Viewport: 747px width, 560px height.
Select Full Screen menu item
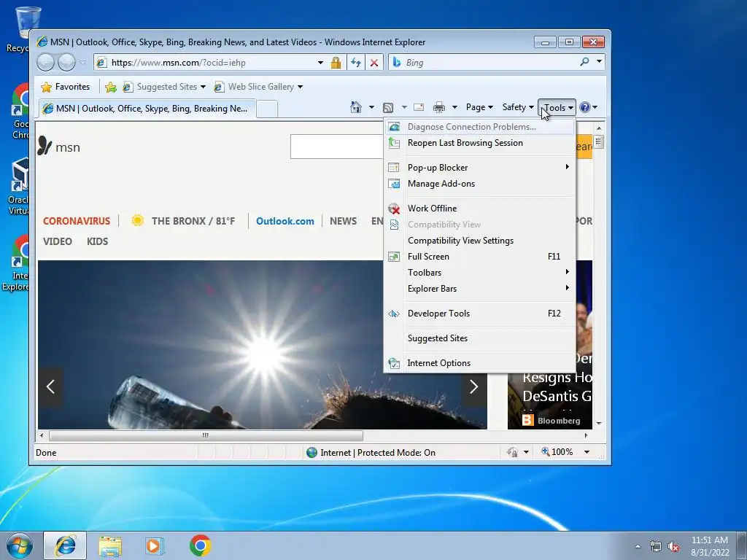point(480,257)
